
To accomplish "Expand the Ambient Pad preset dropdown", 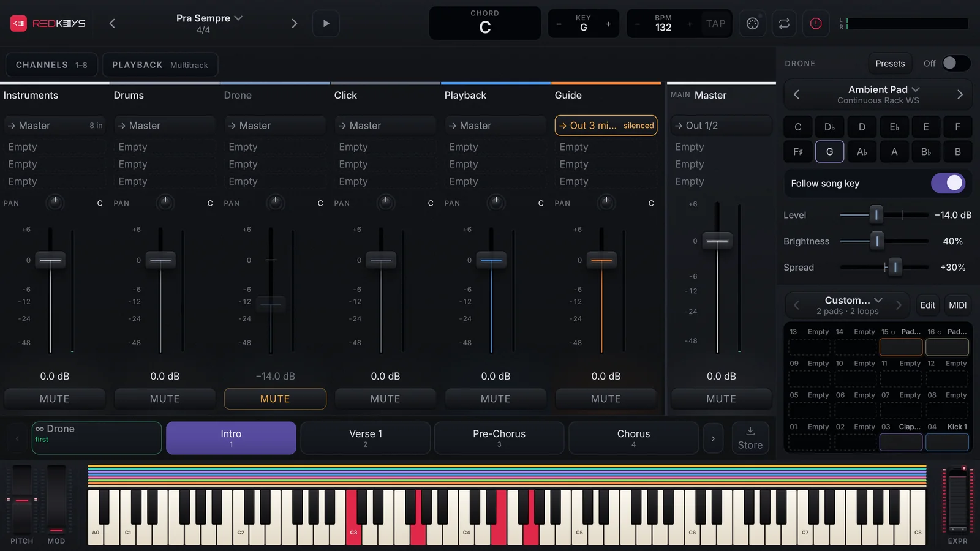I will 884,89.
